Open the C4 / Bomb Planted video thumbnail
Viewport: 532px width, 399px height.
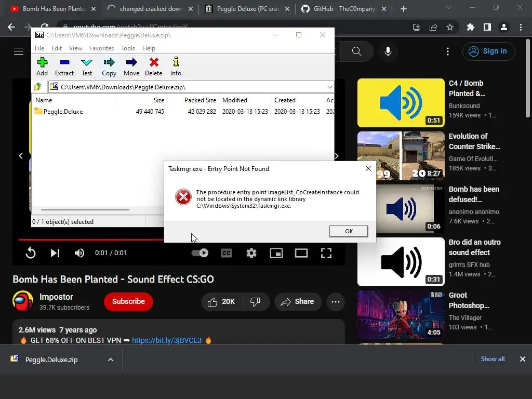click(401, 103)
